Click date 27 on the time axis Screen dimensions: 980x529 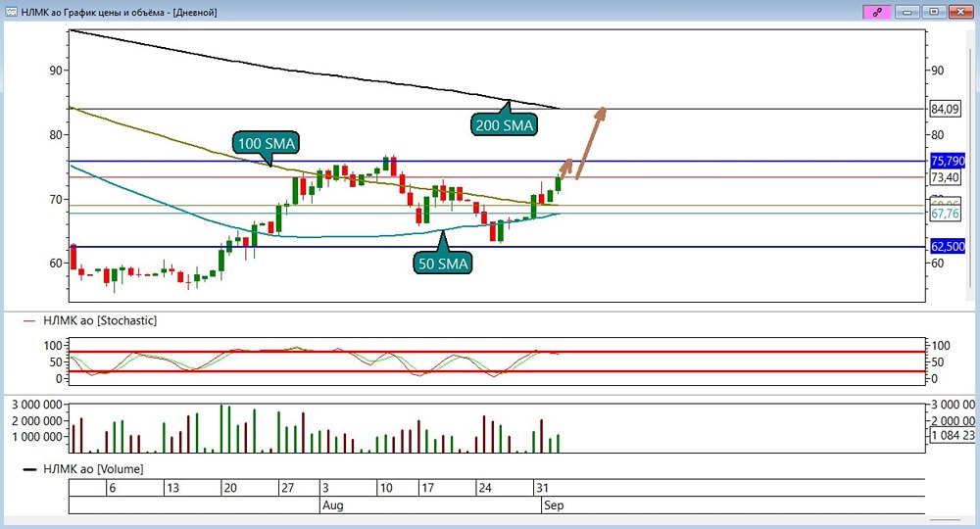[x=287, y=488]
